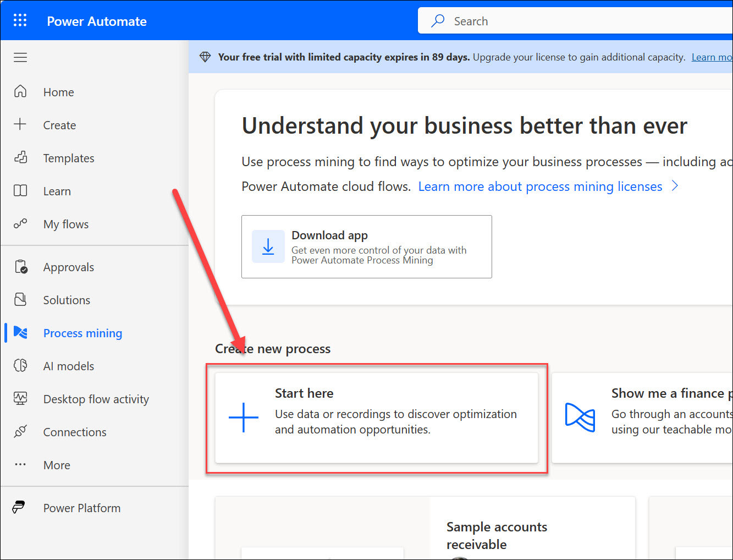This screenshot has height=560, width=733.
Task: Open Desktop flow activity page
Action: 96,399
